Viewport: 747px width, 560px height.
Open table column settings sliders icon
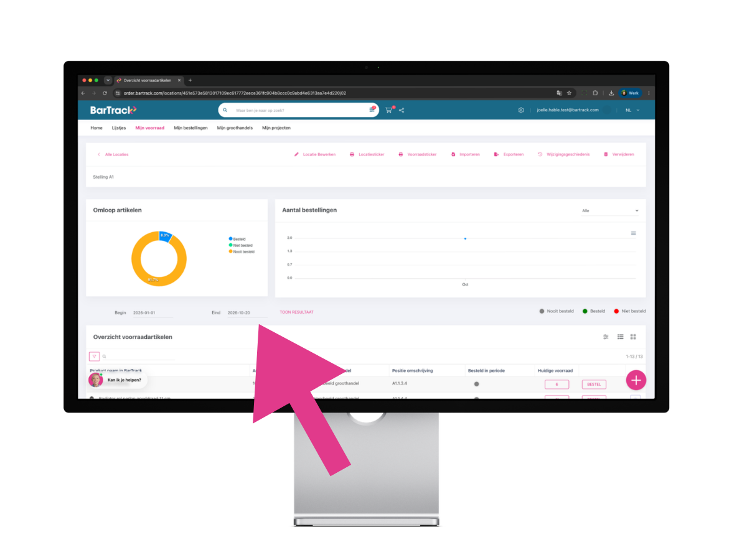pos(606,337)
